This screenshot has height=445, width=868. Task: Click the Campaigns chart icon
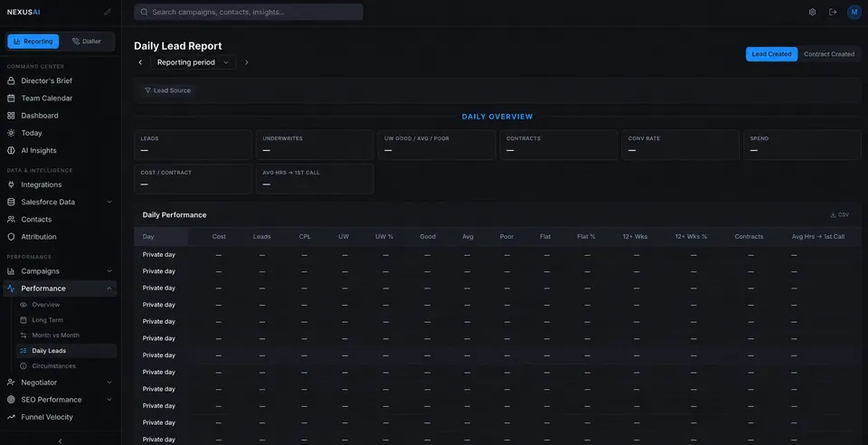(11, 271)
